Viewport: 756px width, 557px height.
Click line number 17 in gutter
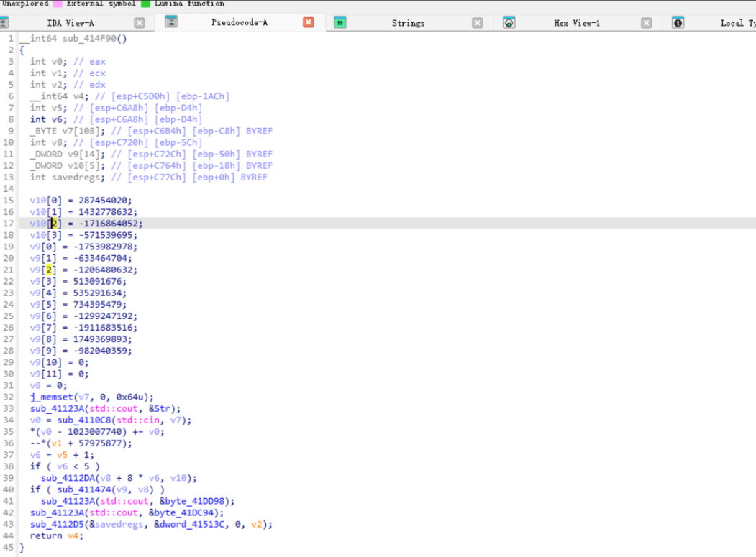tap(8, 224)
